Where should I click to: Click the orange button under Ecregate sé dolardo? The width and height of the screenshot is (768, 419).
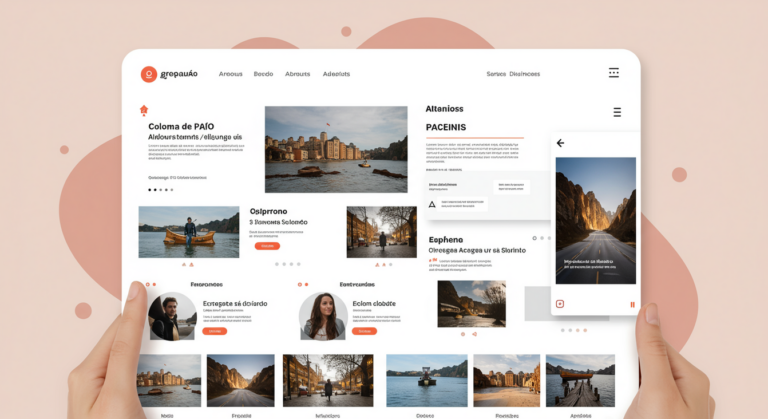pyautogui.click(x=215, y=331)
